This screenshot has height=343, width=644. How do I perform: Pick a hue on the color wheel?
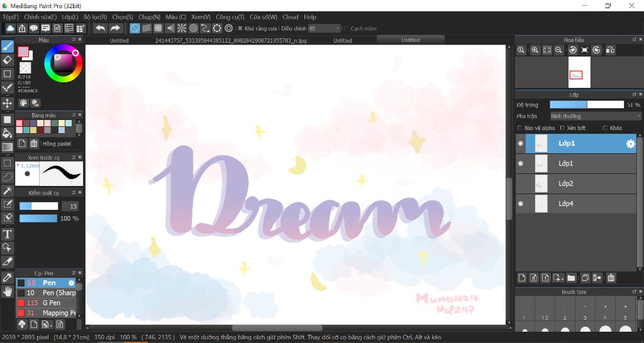coord(64,63)
